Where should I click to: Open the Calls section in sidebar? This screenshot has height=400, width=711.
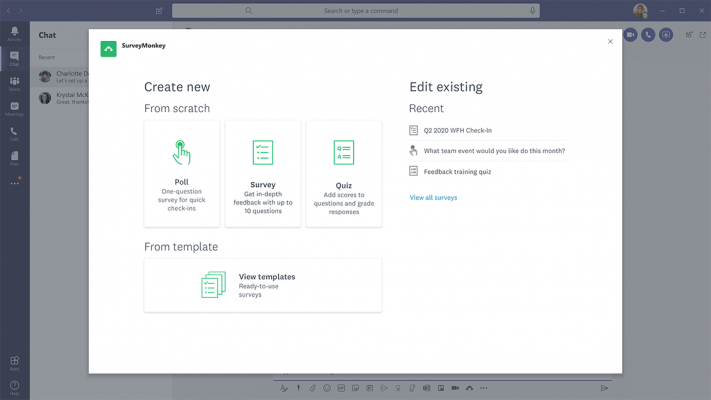pyautogui.click(x=15, y=133)
